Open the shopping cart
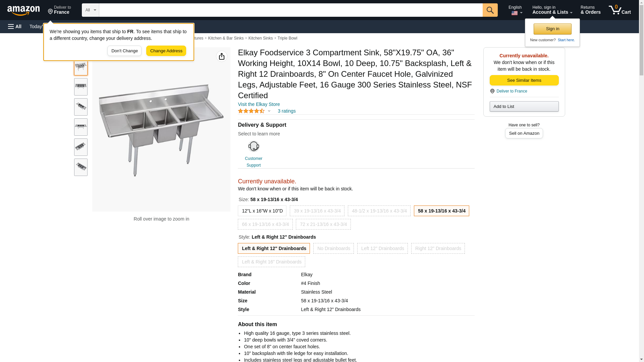 point(620,10)
